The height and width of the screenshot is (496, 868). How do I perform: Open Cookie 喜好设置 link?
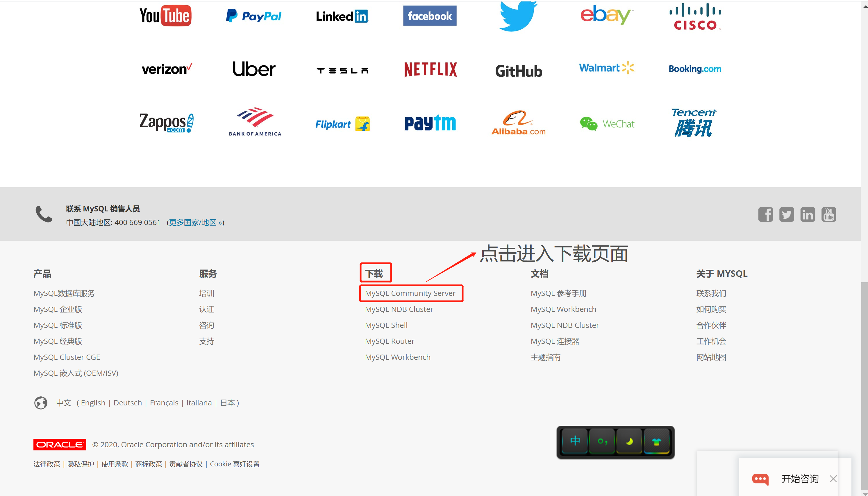point(235,464)
